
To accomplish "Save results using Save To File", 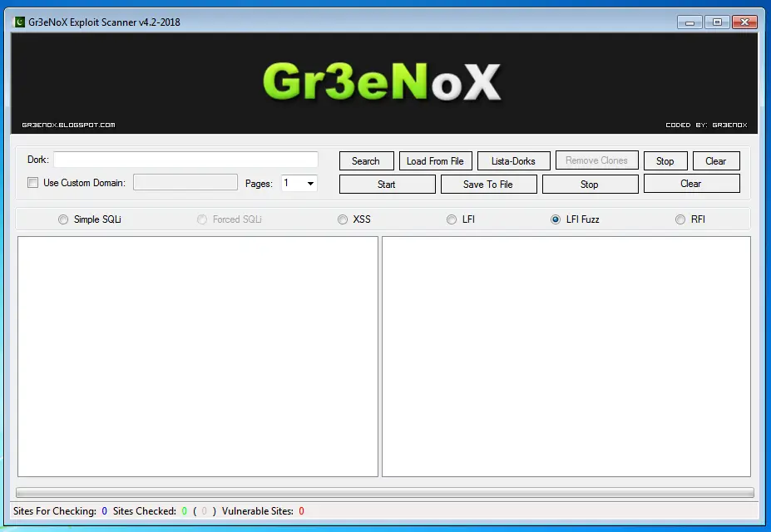I will coord(488,184).
